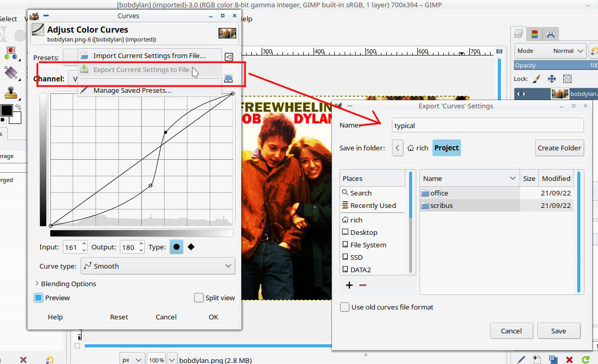Viewport: 598px width, 364px height.
Task: Click Save in Export Curves dialog
Action: [559, 331]
